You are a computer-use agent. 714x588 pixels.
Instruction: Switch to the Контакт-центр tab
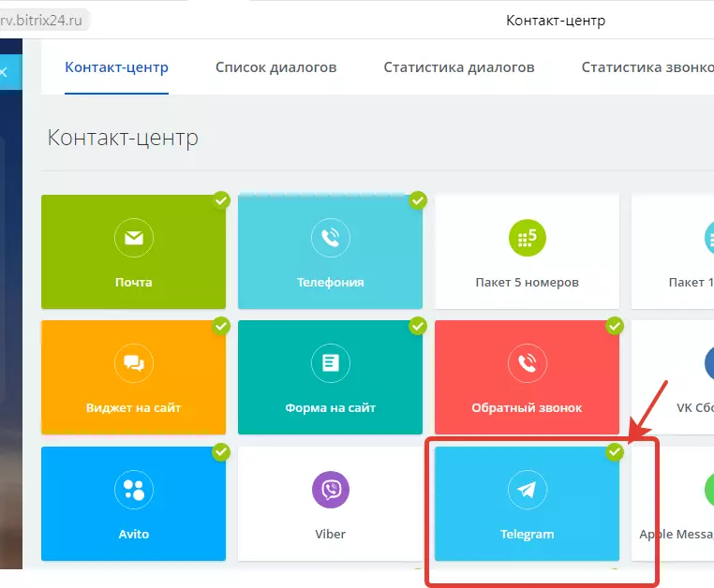click(x=116, y=67)
